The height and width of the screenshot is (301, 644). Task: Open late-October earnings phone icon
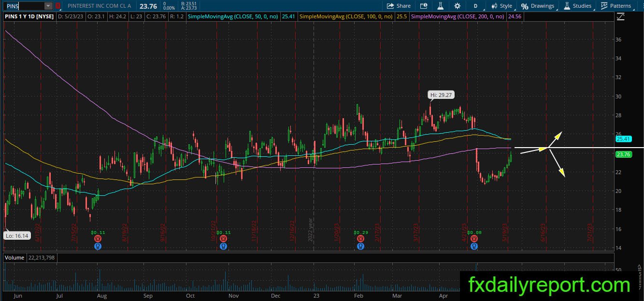click(223, 238)
